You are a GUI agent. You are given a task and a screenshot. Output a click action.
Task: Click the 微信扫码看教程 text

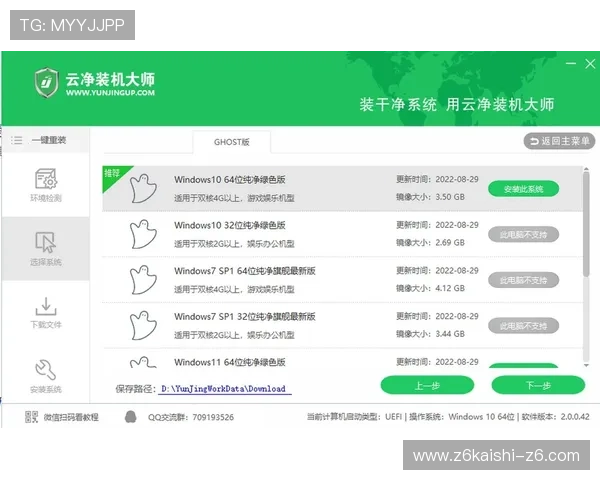click(x=71, y=417)
